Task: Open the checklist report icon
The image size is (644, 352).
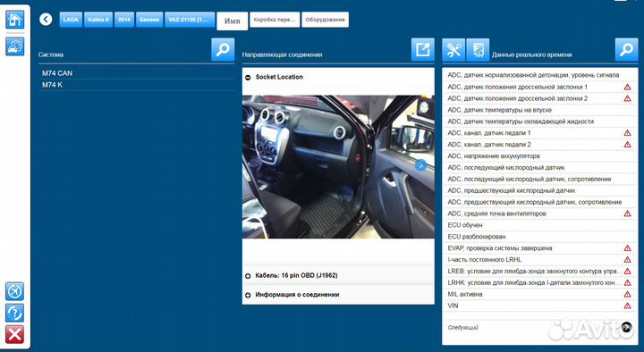Action: (x=478, y=50)
